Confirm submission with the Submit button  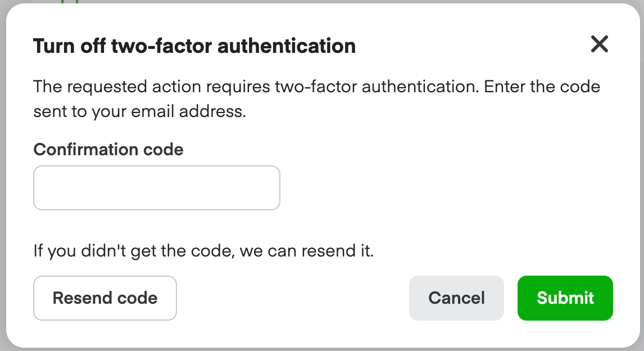pyautogui.click(x=565, y=298)
